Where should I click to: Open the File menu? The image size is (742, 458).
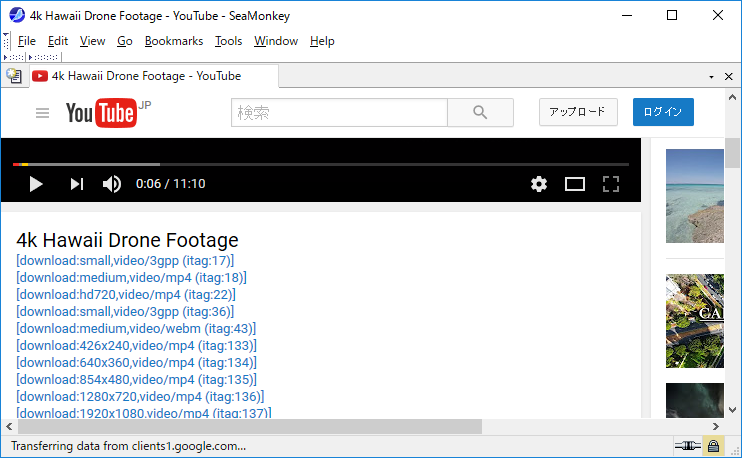pos(26,41)
